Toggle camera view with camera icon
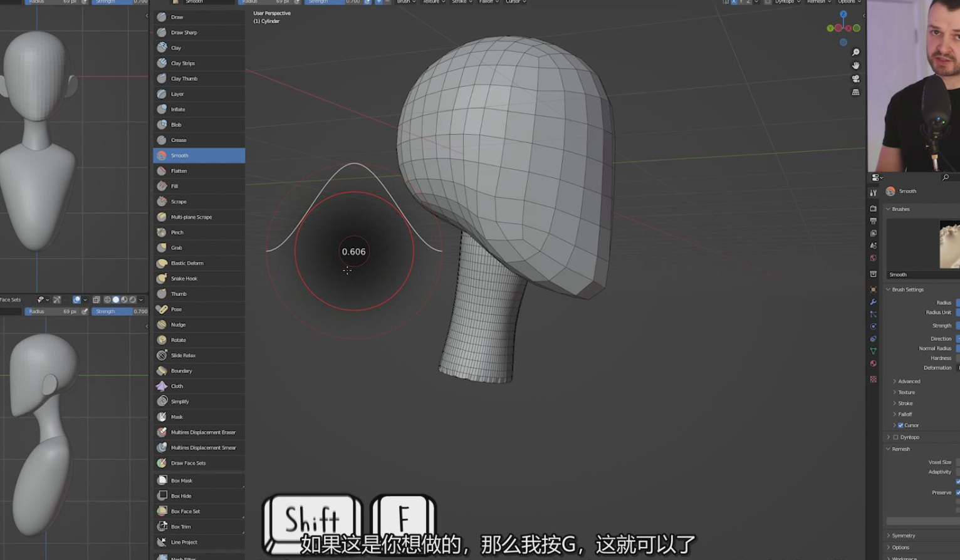 point(855,79)
